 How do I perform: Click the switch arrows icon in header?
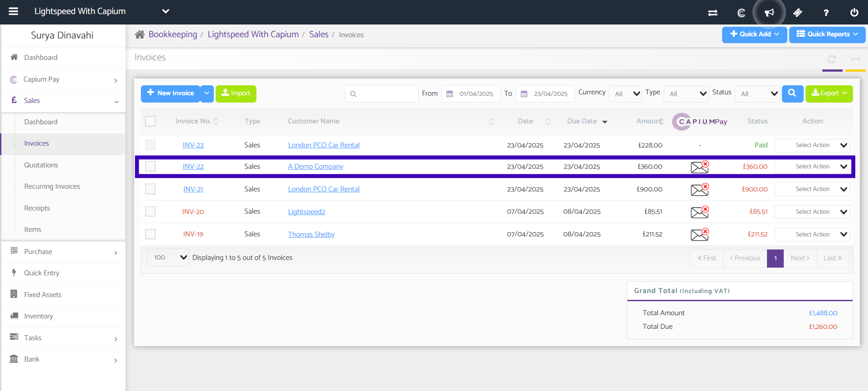pyautogui.click(x=713, y=13)
